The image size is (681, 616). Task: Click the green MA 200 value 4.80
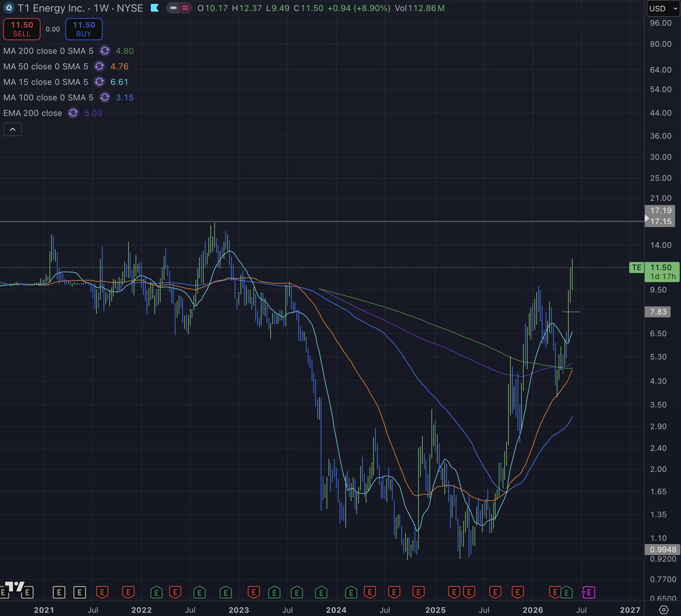[125, 51]
